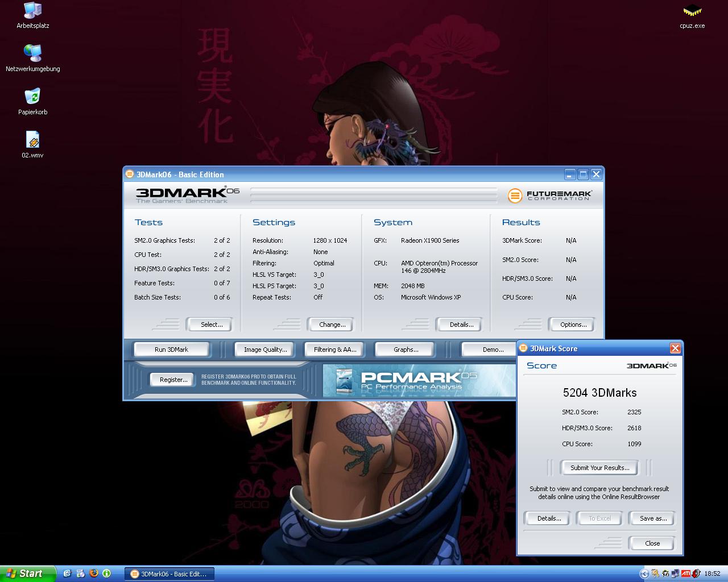Click SM2.0 Score value 2325
The height and width of the screenshot is (582, 728).
pos(634,412)
